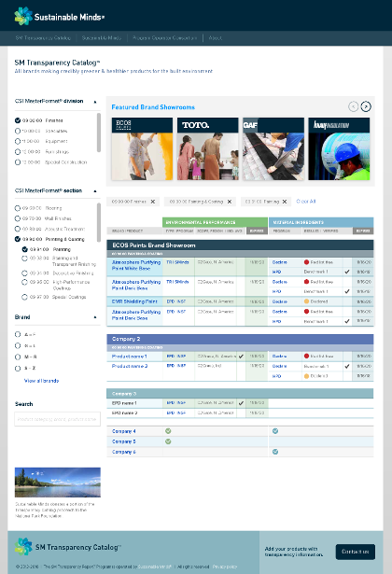392x574 pixels.
Task: Remove the 09 91 00 Painting filter tag
Action: (x=285, y=202)
